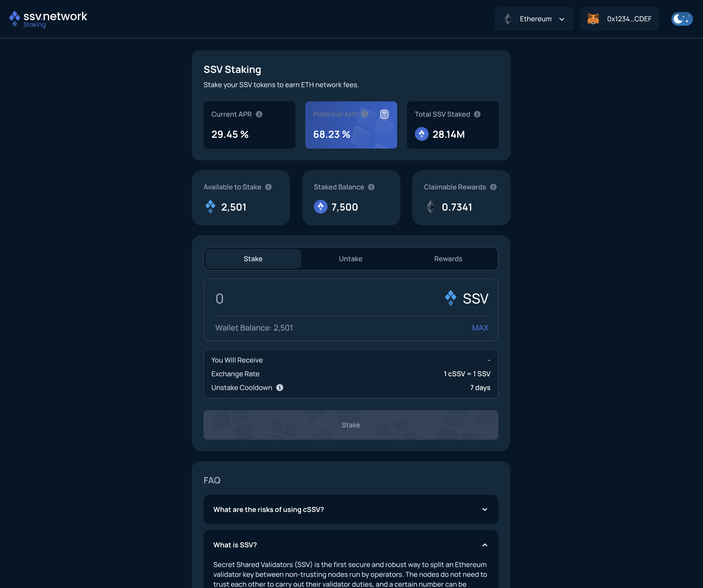
Task: Click the info icon next to Total SSV Staked
Action: (x=477, y=114)
